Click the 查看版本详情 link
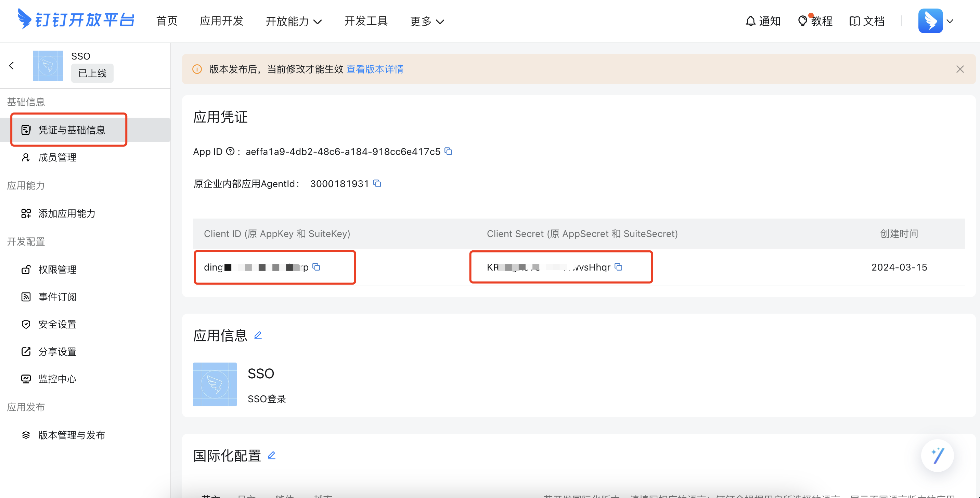 pyautogui.click(x=375, y=69)
